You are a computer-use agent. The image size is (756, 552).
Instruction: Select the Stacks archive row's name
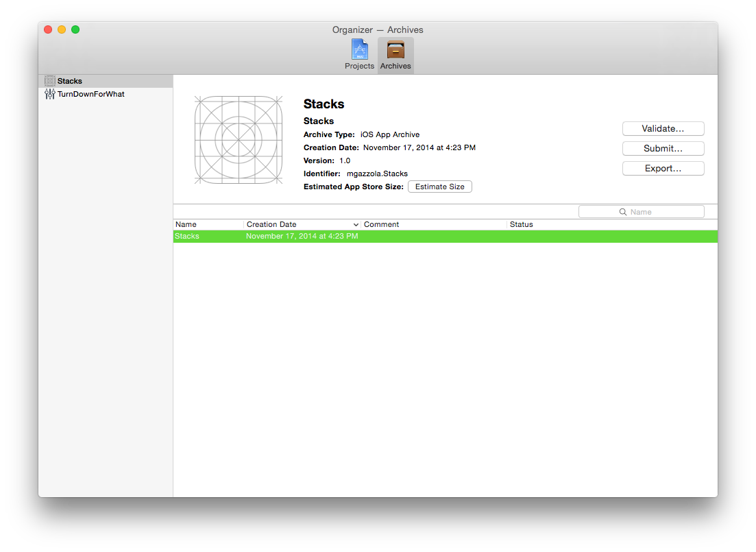(x=187, y=236)
